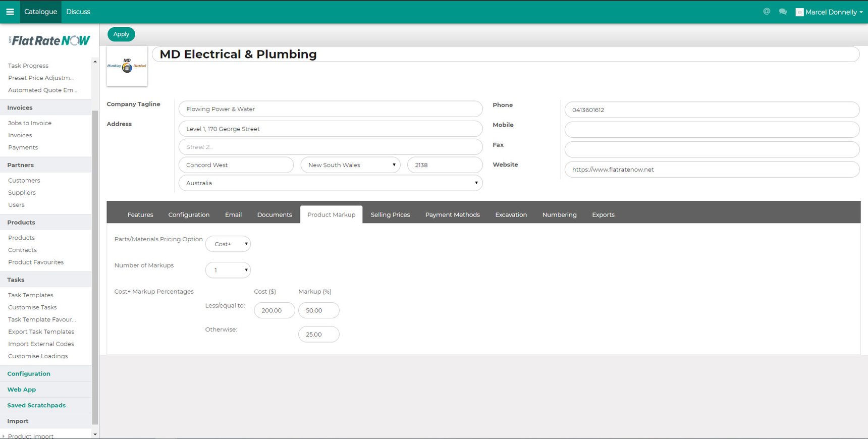This screenshot has width=868, height=439.
Task: Open Task Template Favourites link
Action: 42,319
